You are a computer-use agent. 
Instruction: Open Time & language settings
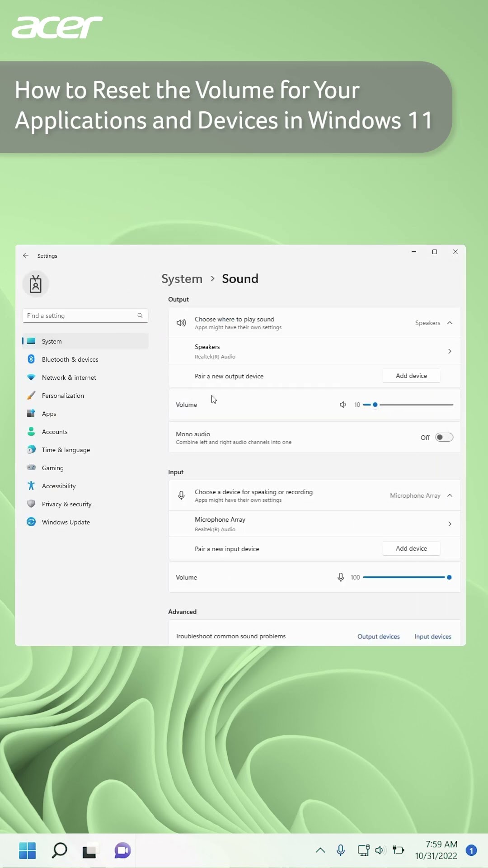tap(85, 450)
